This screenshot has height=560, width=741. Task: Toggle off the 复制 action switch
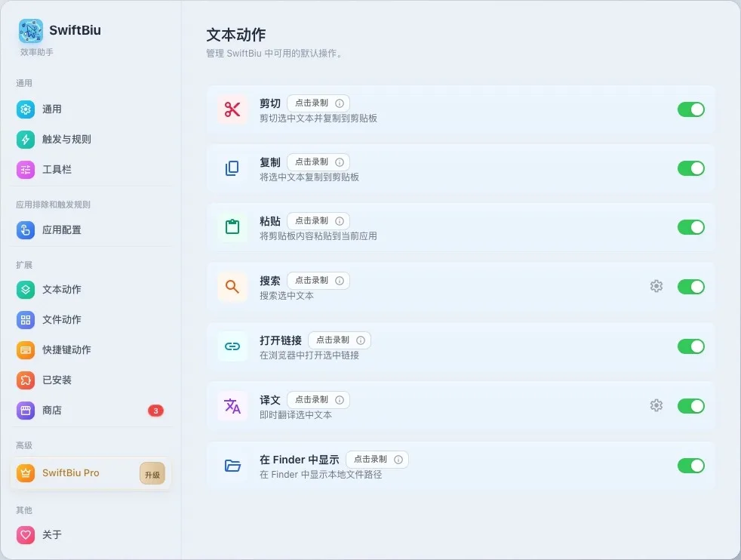[691, 168]
